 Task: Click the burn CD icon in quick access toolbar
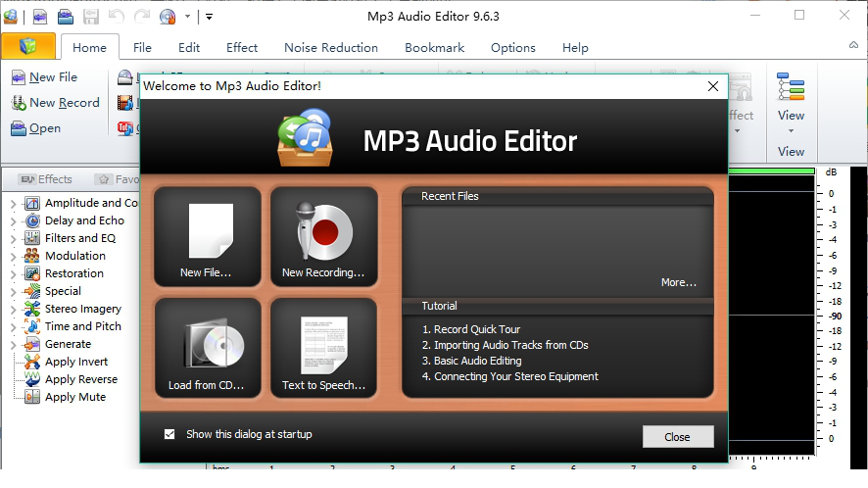[x=168, y=17]
